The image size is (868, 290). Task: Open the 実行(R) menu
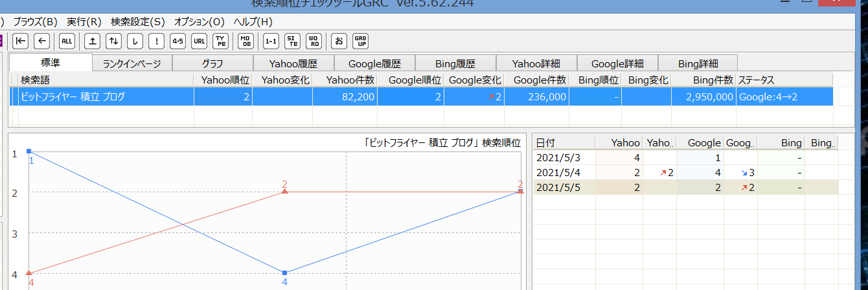84,21
